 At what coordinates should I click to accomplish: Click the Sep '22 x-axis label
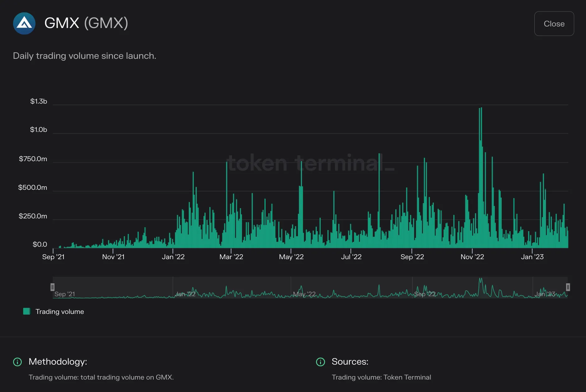point(412,257)
